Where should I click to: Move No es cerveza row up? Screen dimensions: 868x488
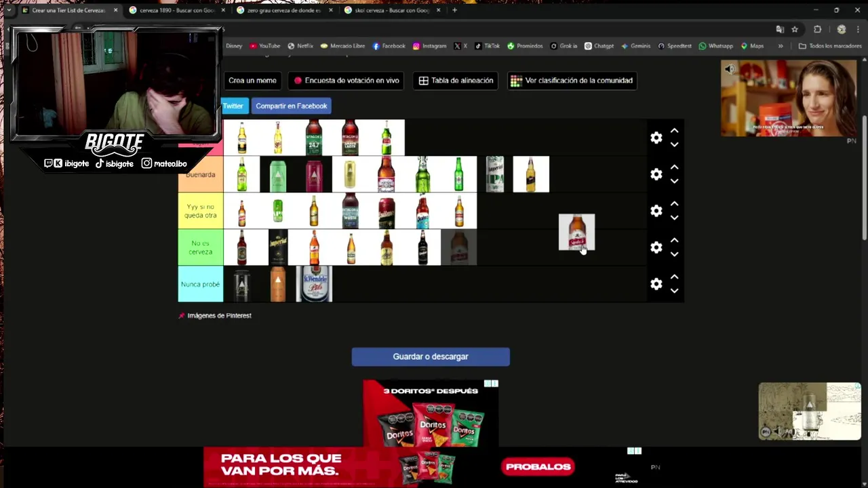pos(674,241)
